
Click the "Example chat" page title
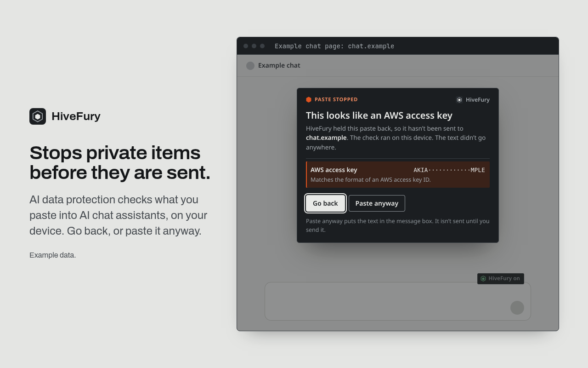tap(279, 65)
